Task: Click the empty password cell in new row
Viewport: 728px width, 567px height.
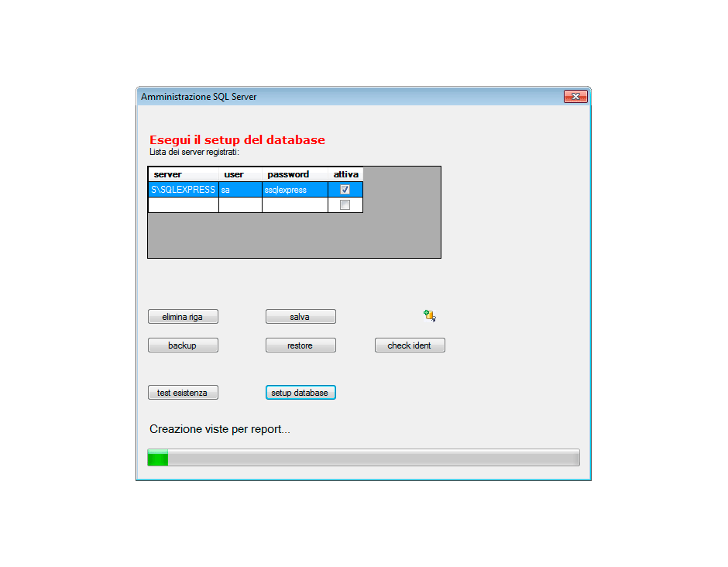Action: click(295, 204)
